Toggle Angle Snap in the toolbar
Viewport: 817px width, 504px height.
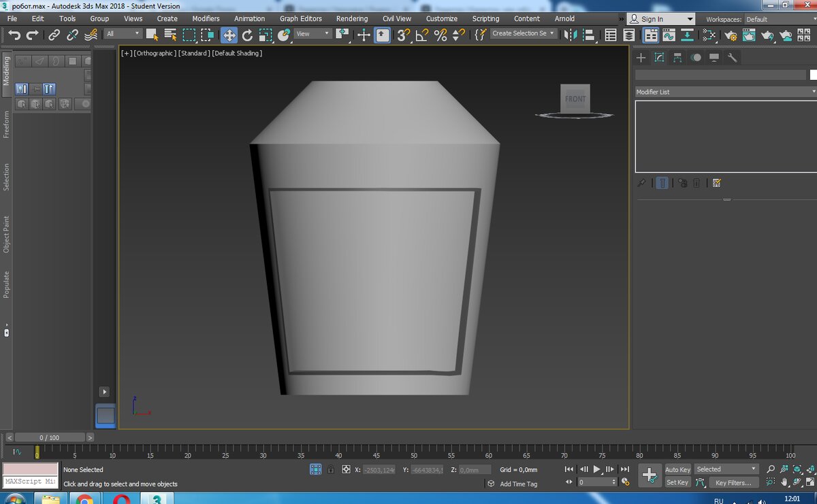(x=422, y=35)
